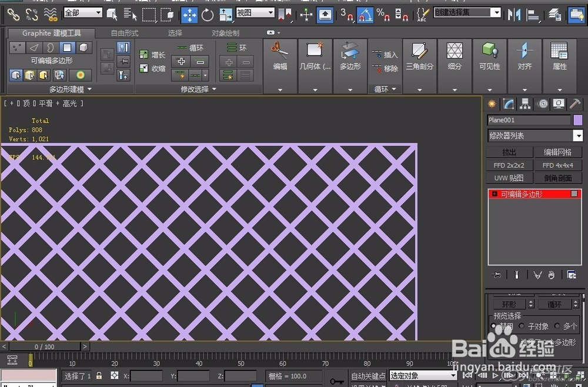Enable Vertex sub-object mode
This screenshot has height=387, width=588.
click(17, 48)
